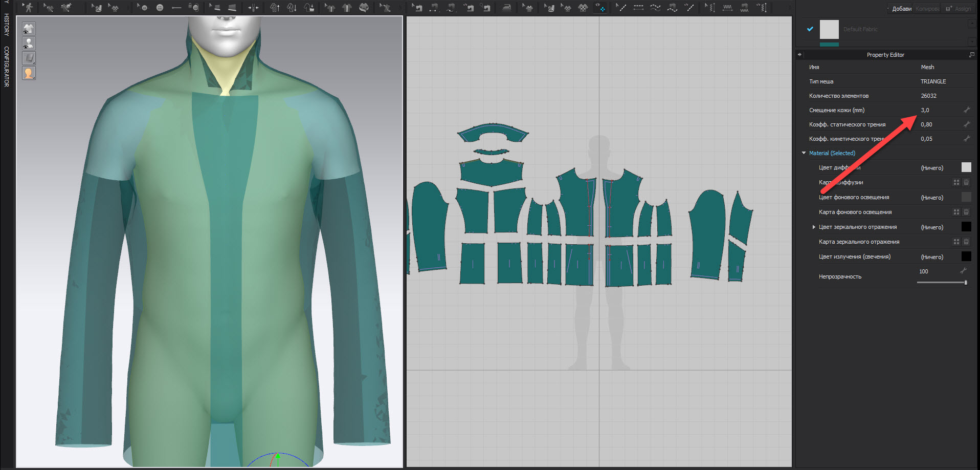Toggle garment visibility in 3D view
The width and height of the screenshot is (980, 470).
[29, 29]
